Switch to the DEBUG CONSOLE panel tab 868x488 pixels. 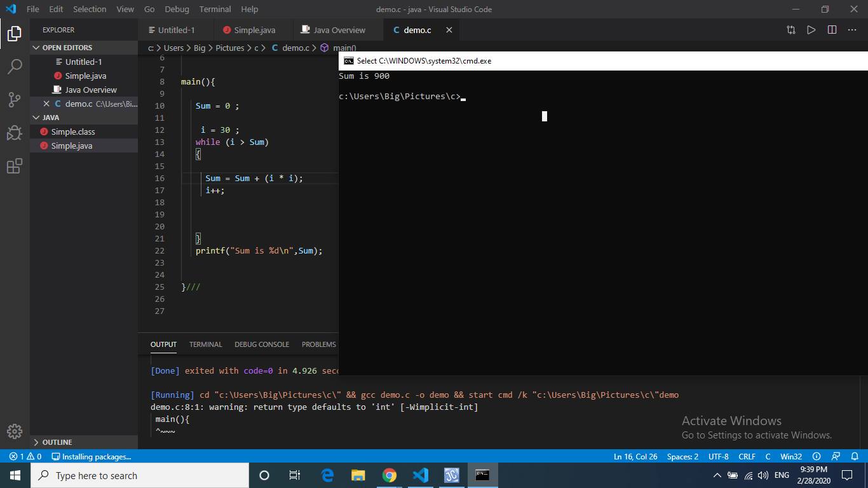[x=262, y=344]
